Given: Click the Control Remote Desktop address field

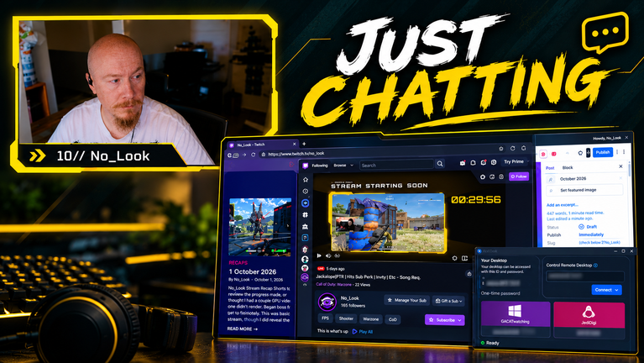Looking at the screenshot, I should click(585, 276).
